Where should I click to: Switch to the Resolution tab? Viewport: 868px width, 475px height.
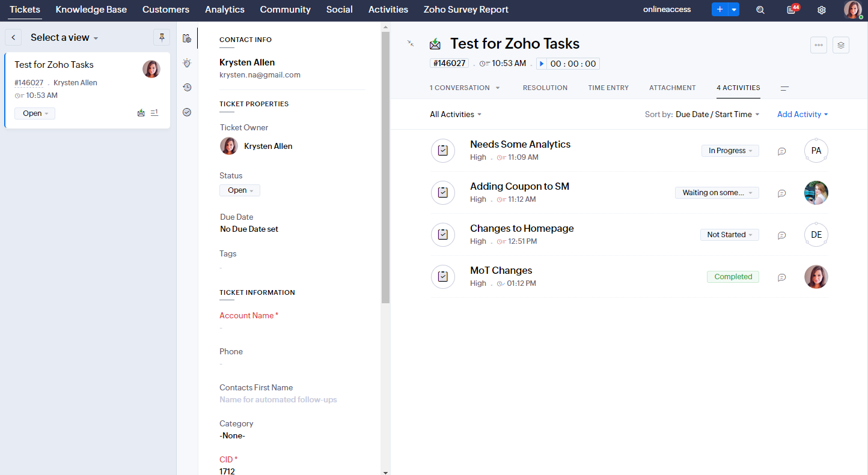click(545, 88)
